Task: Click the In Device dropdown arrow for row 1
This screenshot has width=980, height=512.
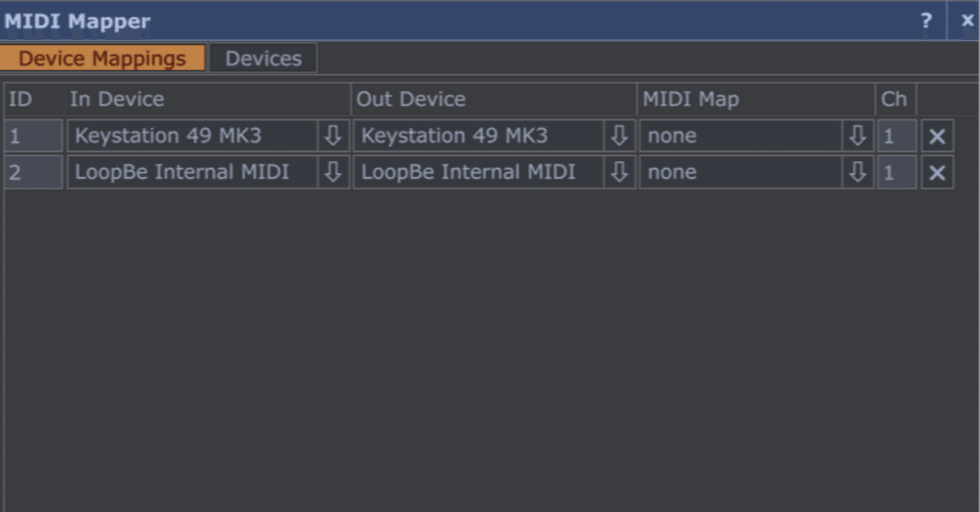Action: coord(332,136)
